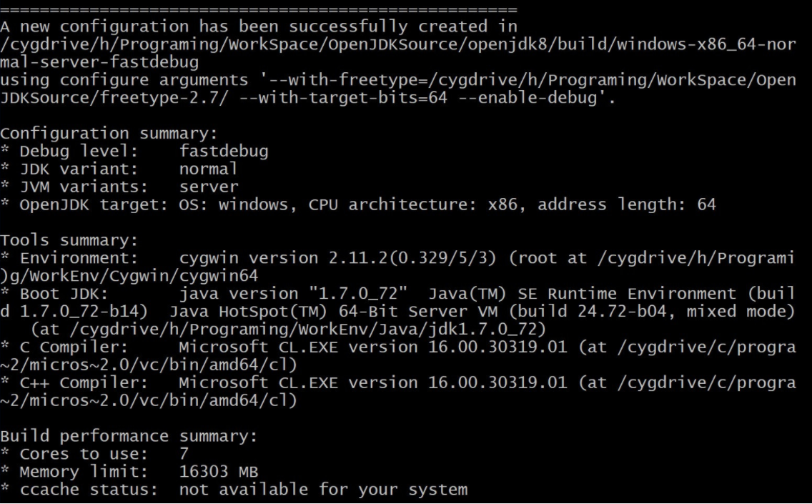The height and width of the screenshot is (504, 812).
Task: Click the '* C++ Compiler:' label
Action: (74, 382)
